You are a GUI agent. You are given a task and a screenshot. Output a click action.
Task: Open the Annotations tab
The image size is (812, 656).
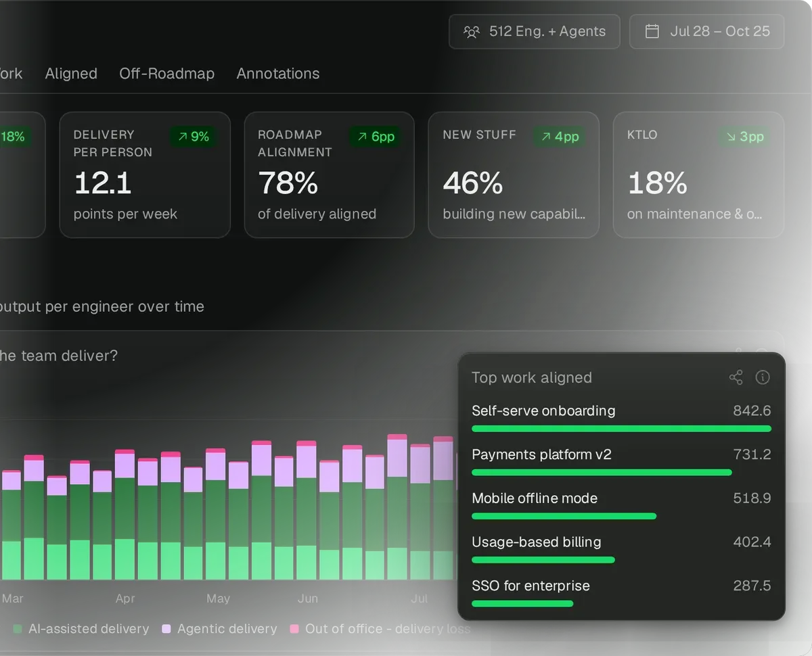tap(278, 74)
